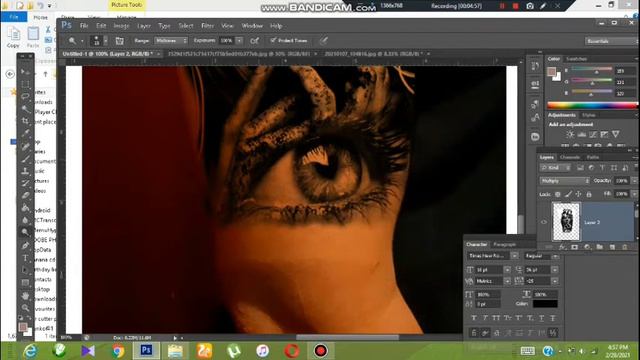This screenshot has width=640, height=360.
Task: Toggle Strikethrough in Character panel
Action: tap(553, 318)
